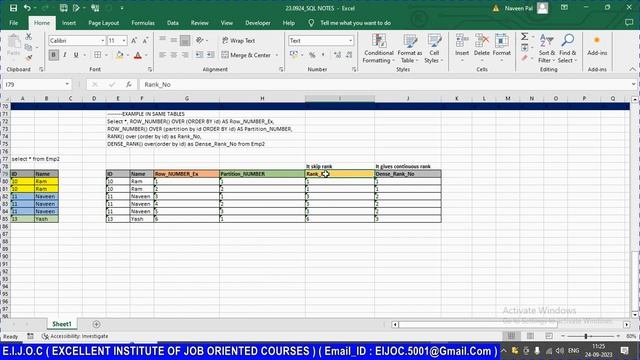
Task: Expand the Merge & Center dropdown arrow
Action: [x=277, y=55]
